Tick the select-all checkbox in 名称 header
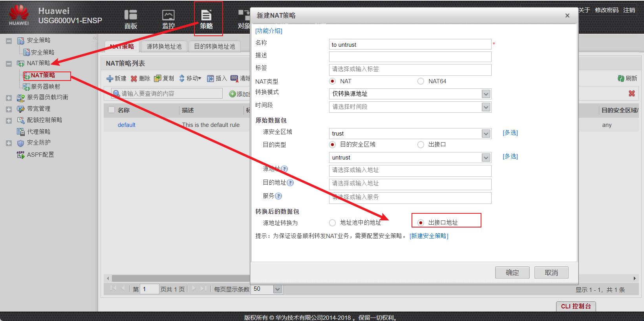The width and height of the screenshot is (644, 321). (112, 110)
